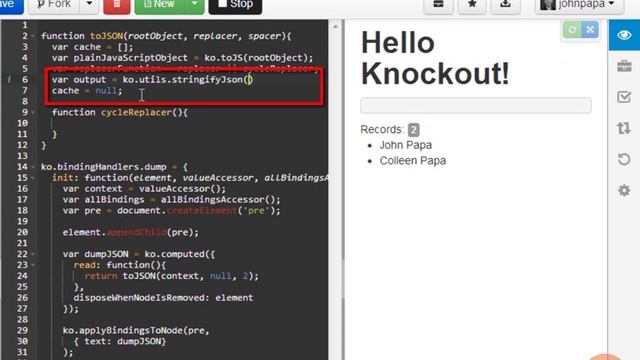640x360 pixels.
Task: Download the plunk with the download icon
Action: coord(505,5)
